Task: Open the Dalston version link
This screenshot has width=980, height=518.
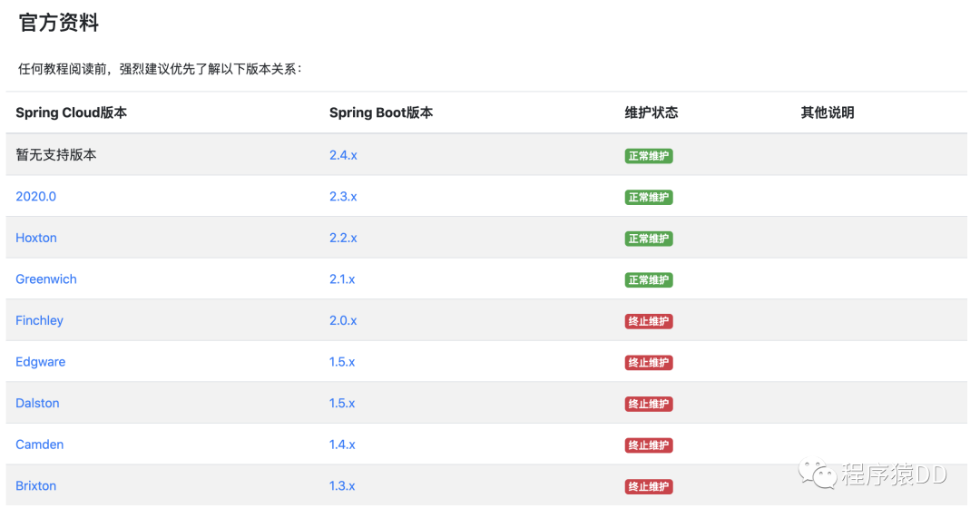Action: pyautogui.click(x=37, y=403)
